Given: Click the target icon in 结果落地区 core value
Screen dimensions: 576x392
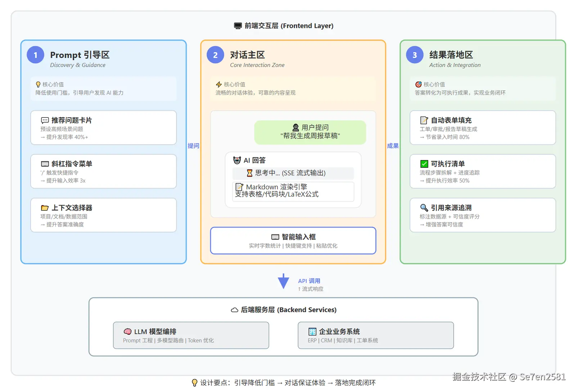Looking at the screenshot, I should click(x=418, y=85).
